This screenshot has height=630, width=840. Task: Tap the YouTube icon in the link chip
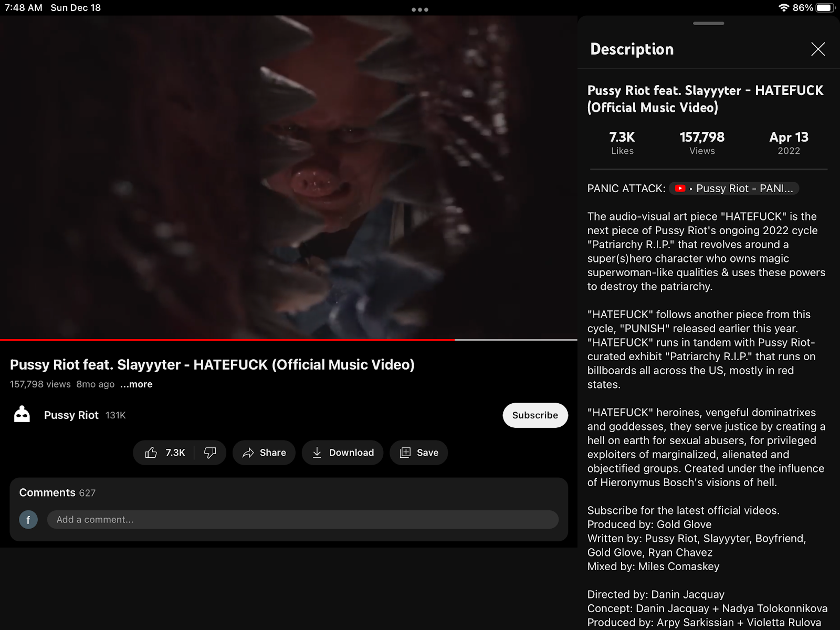680,188
